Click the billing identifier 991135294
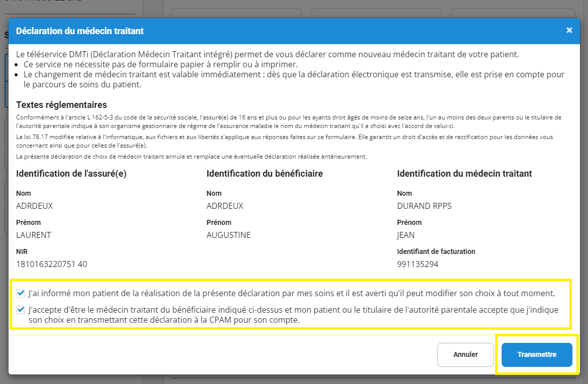 pyautogui.click(x=417, y=264)
